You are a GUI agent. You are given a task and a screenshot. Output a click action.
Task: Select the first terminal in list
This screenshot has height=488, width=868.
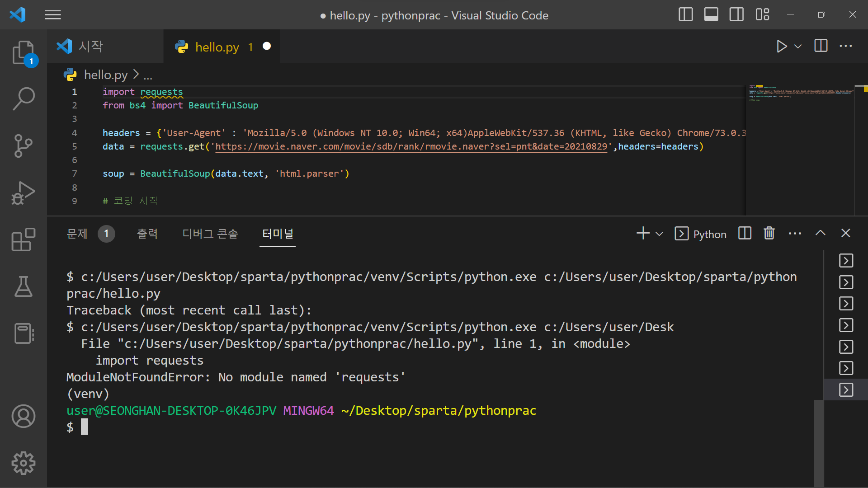(x=846, y=261)
